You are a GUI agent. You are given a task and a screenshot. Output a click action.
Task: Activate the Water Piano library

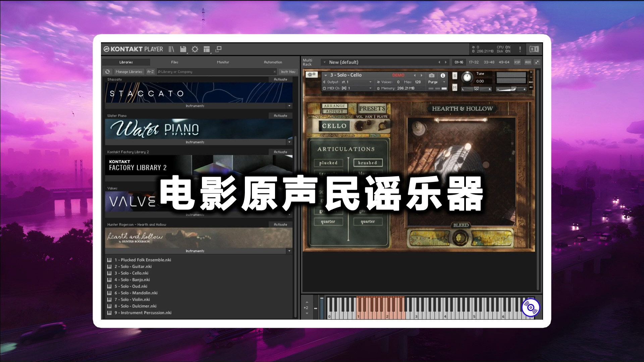[x=280, y=116]
